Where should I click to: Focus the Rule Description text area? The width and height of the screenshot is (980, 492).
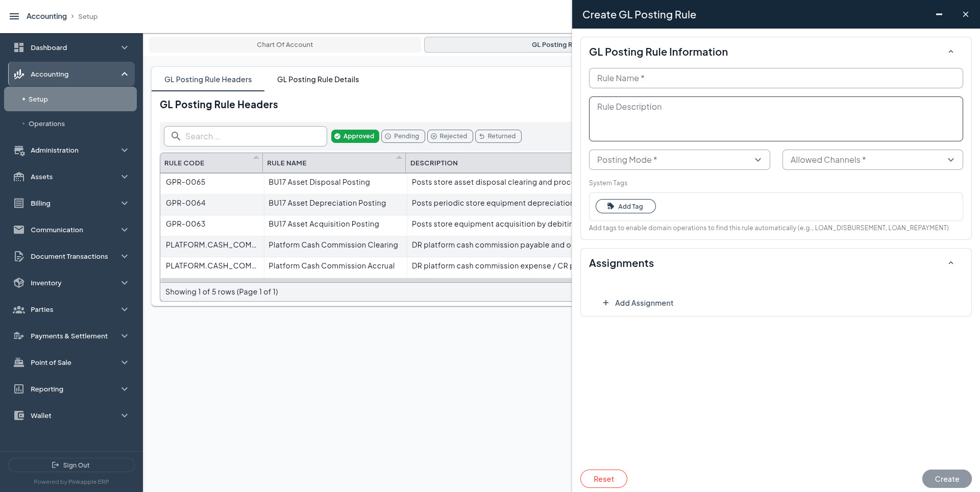(775, 119)
